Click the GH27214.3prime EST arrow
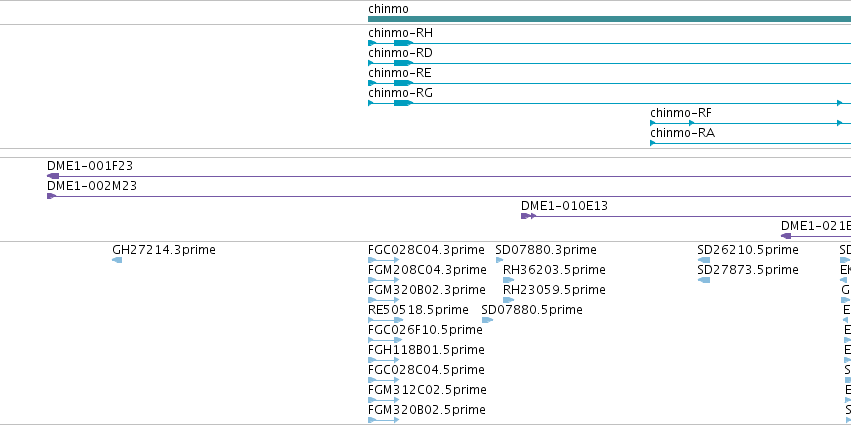 tap(117, 260)
